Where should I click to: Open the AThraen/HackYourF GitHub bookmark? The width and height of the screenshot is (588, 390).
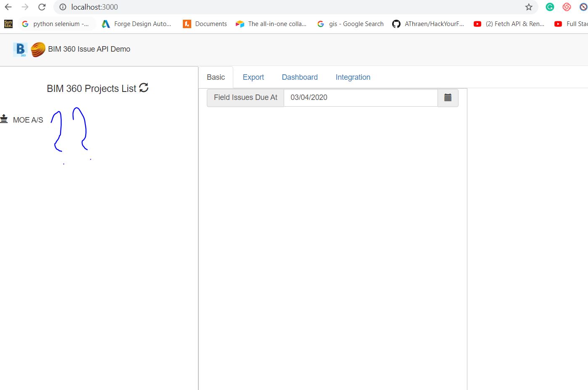pyautogui.click(x=428, y=24)
